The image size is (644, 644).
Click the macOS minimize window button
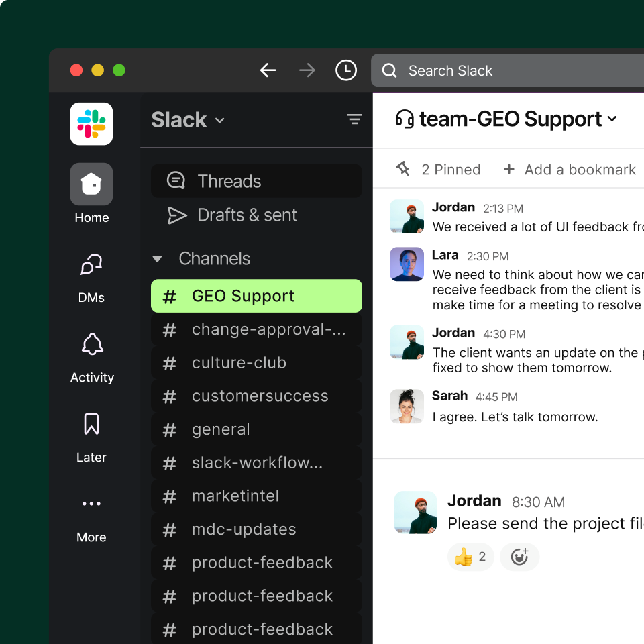point(98,70)
